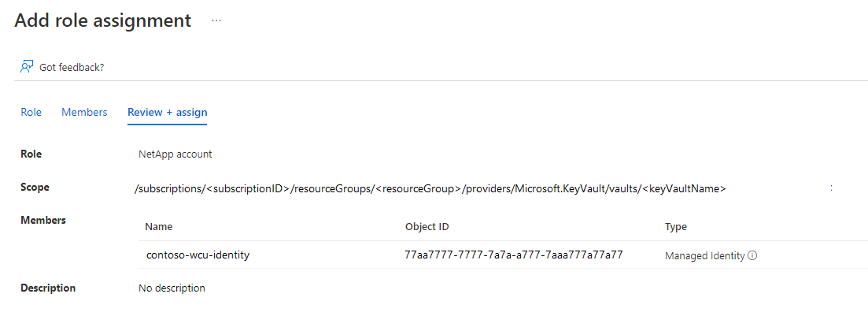Click the NetApp account role value
Image resolution: width=868 pixels, height=316 pixels.
tap(175, 154)
